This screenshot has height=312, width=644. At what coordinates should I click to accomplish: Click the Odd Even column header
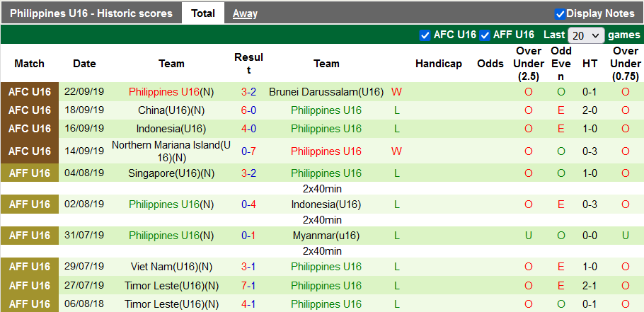point(561,64)
